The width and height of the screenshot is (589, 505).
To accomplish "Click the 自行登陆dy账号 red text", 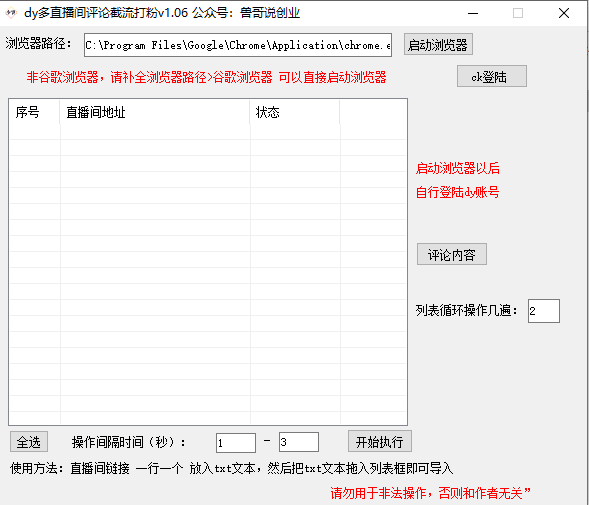I will 457,192.
